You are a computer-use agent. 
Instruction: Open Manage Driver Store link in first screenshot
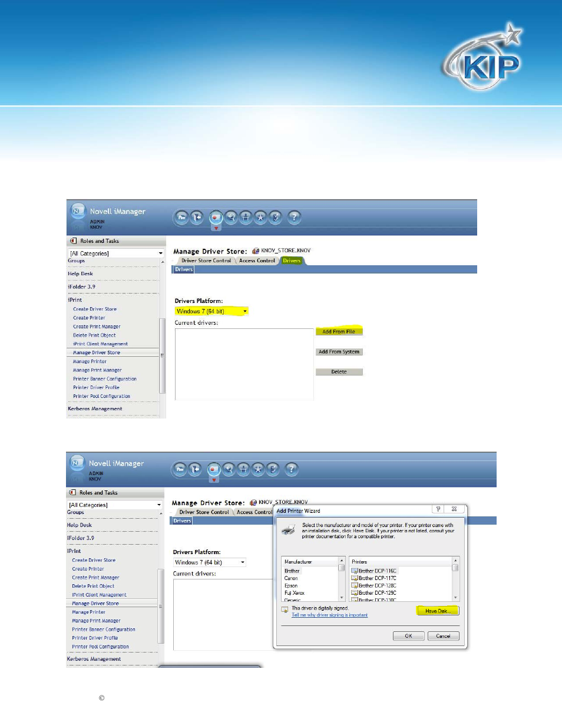coord(97,353)
